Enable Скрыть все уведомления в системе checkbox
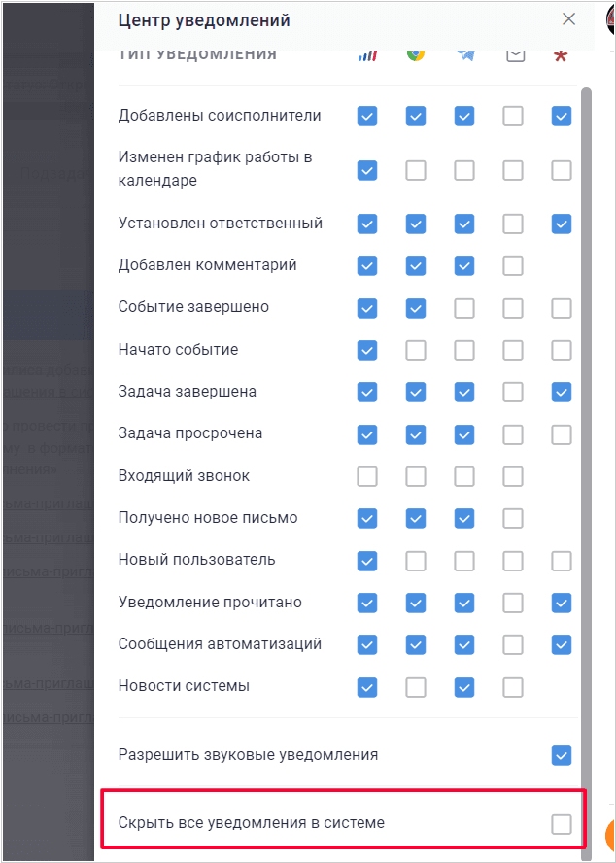Image resolution: width=616 pixels, height=863 pixels. 561,824
